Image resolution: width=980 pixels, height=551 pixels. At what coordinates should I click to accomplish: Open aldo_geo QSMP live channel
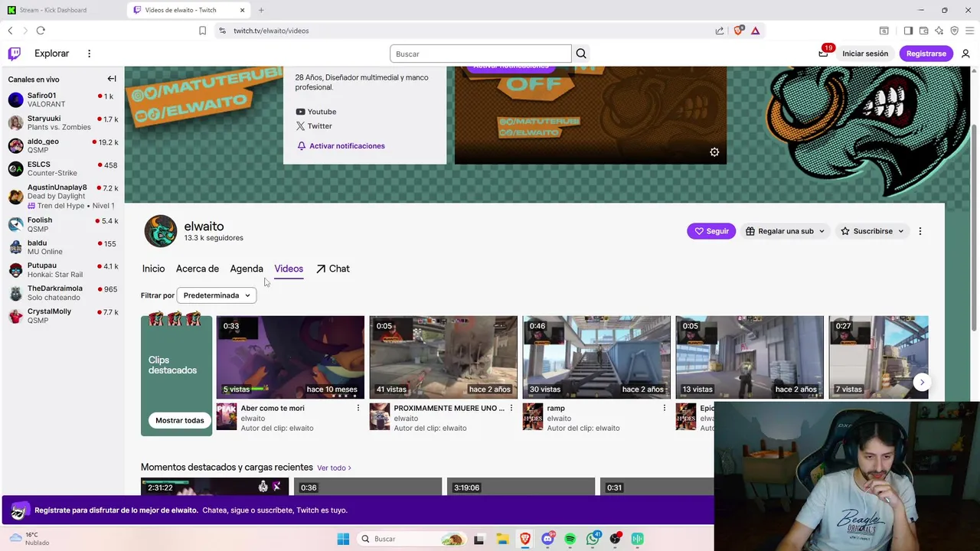(63, 145)
